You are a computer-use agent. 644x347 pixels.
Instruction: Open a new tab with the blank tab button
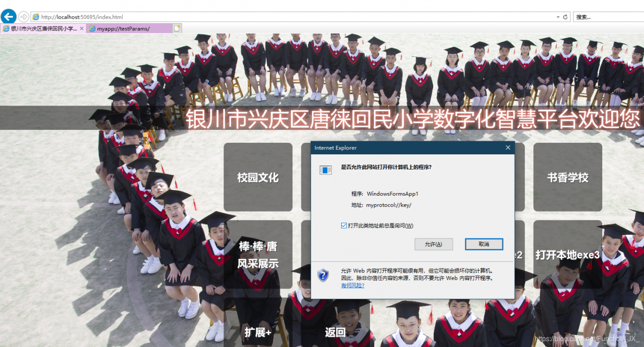177,29
